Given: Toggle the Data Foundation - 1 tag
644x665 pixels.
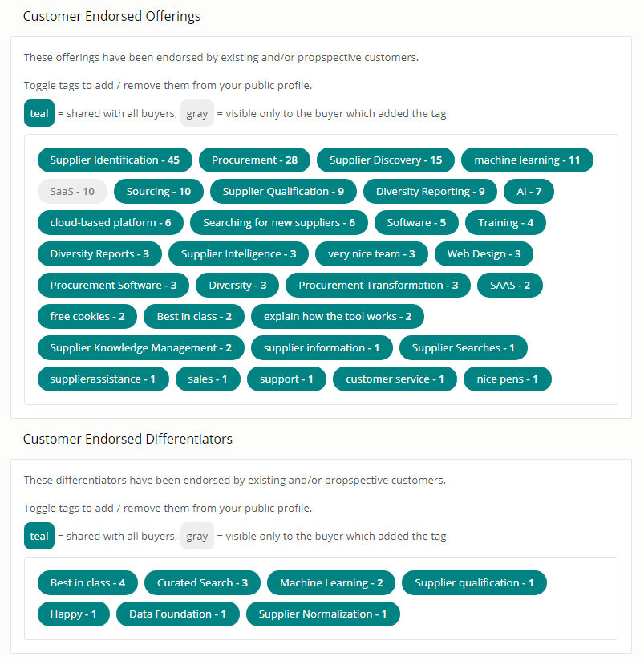Looking at the screenshot, I should pos(177,614).
